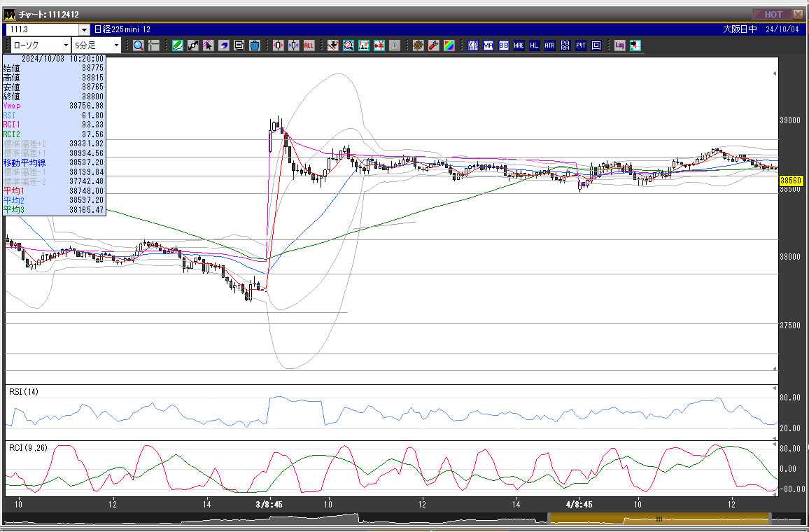Click the 111.3 symbol code input field
This screenshot has width=809, height=532.
pyautogui.click(x=43, y=30)
